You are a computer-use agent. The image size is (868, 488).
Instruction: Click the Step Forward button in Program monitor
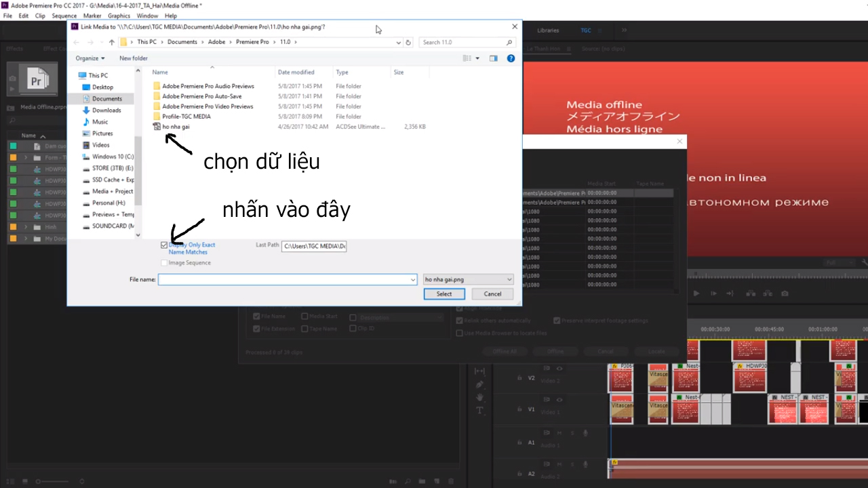pos(713,293)
